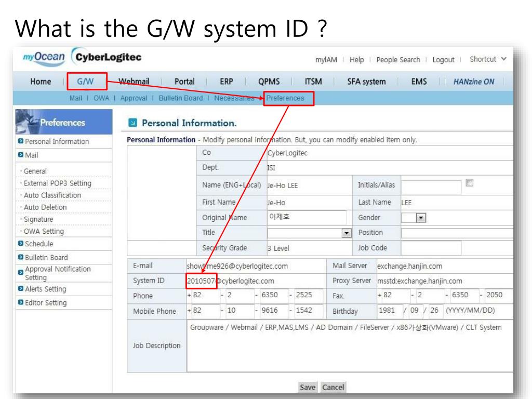The image size is (532, 399).
Task: Open the SFA system menu
Action: coord(366,82)
